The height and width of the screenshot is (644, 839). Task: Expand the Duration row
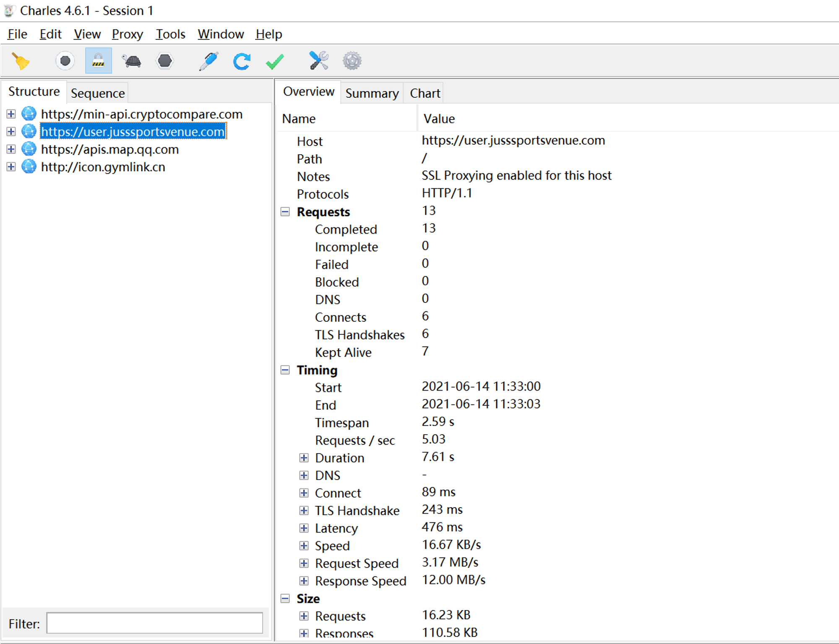pyautogui.click(x=304, y=458)
